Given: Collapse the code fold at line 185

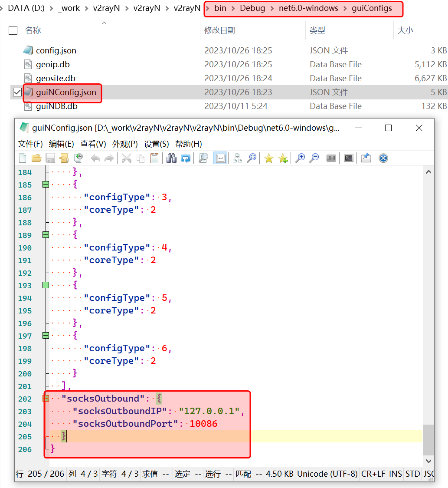Looking at the screenshot, I should tap(46, 185).
